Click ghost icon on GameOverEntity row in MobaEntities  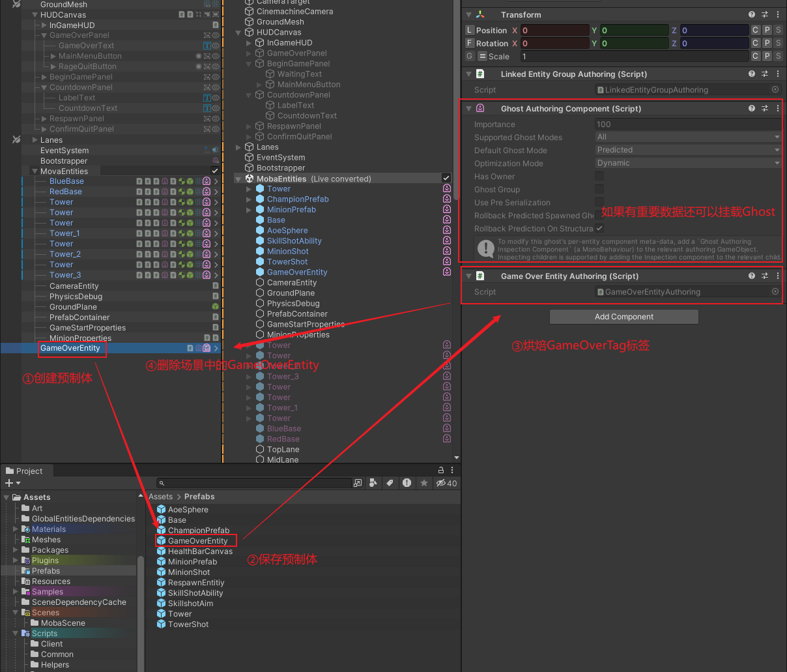(447, 272)
